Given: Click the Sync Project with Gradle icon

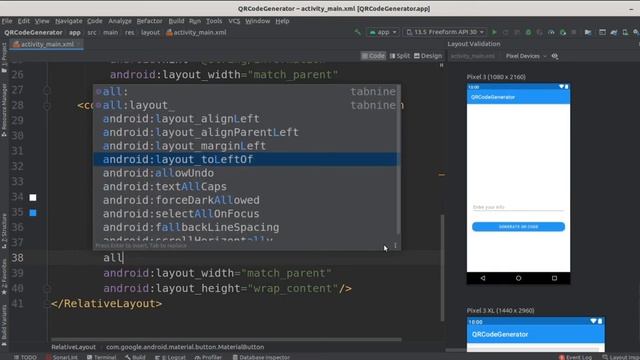Looking at the screenshot, I should coord(614,32).
